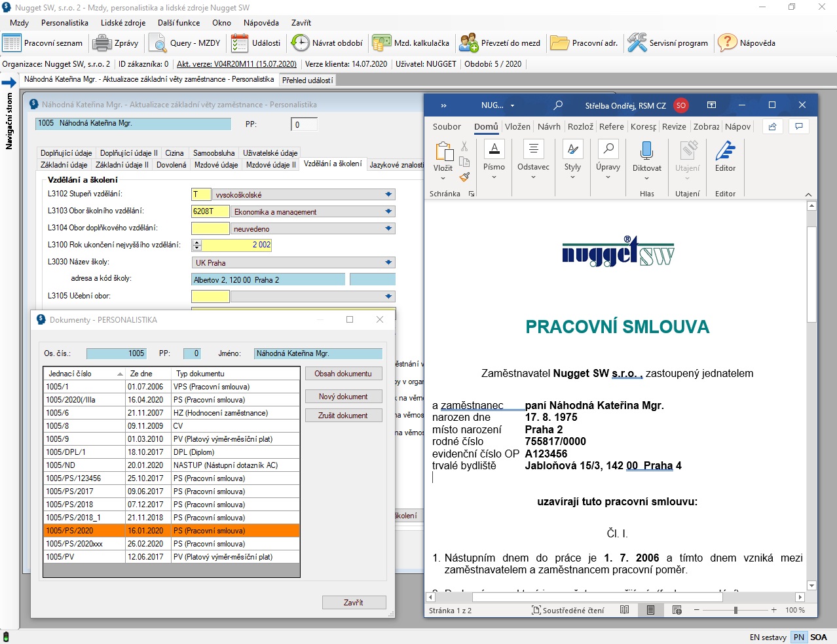Click share icon in Word ribbon
This screenshot has height=644, width=837.
773,126
